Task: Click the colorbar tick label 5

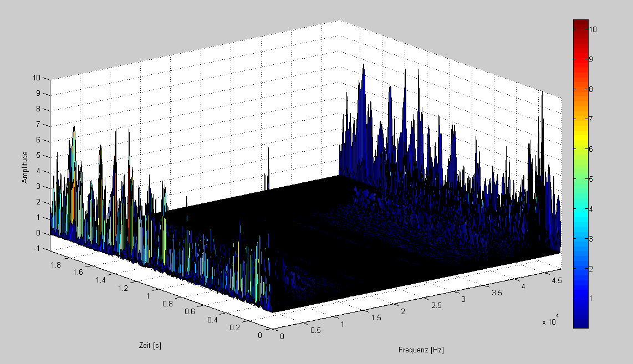Action: point(591,179)
